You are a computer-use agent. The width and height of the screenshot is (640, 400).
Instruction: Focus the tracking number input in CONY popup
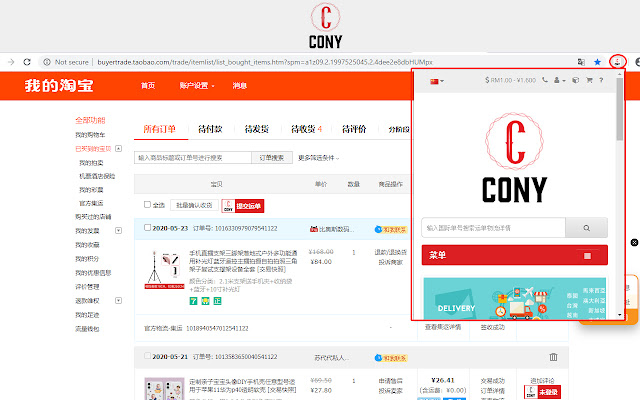pos(493,228)
